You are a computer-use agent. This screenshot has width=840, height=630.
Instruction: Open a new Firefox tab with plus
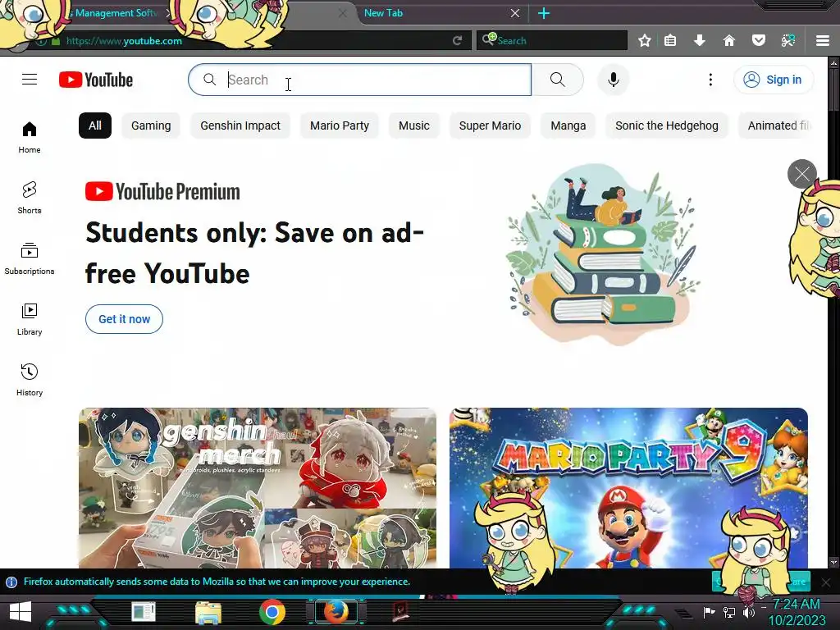click(544, 13)
